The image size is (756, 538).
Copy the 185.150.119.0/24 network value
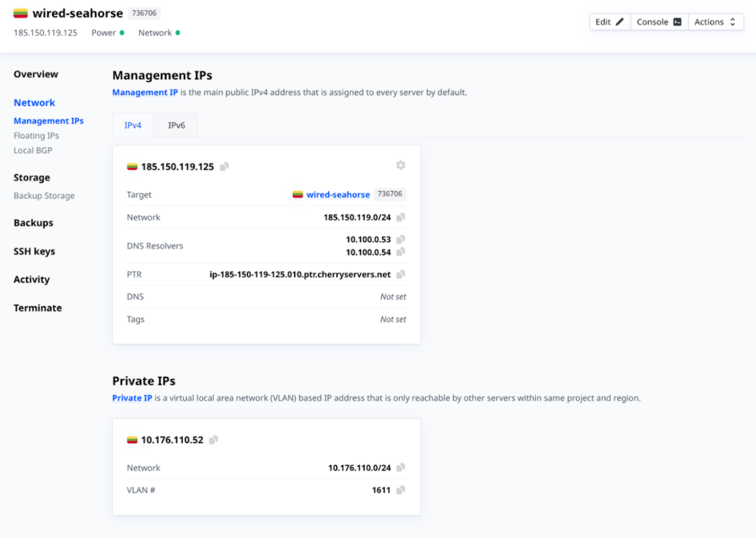(401, 217)
